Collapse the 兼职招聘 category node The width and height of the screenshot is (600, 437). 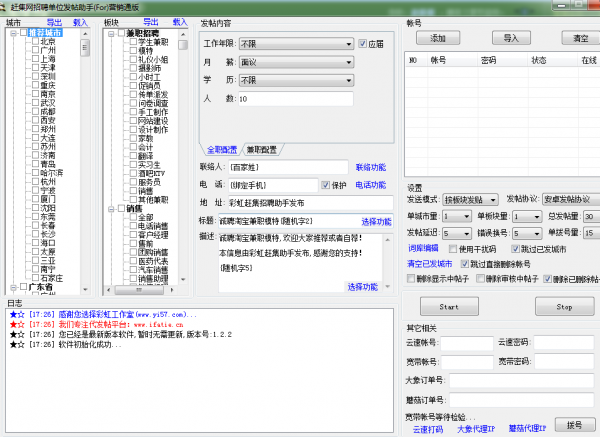click(111, 33)
